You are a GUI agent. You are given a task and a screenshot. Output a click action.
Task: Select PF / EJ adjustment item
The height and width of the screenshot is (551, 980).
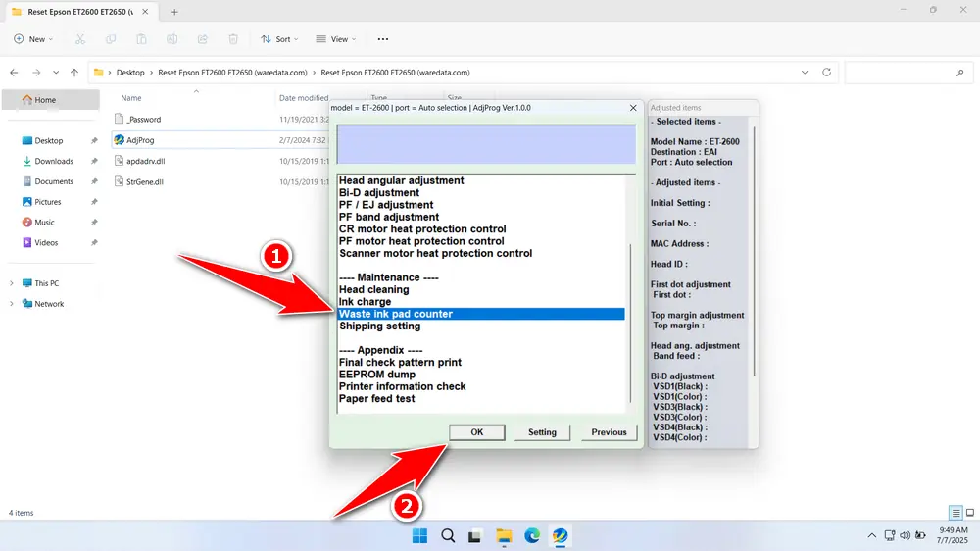(x=385, y=205)
